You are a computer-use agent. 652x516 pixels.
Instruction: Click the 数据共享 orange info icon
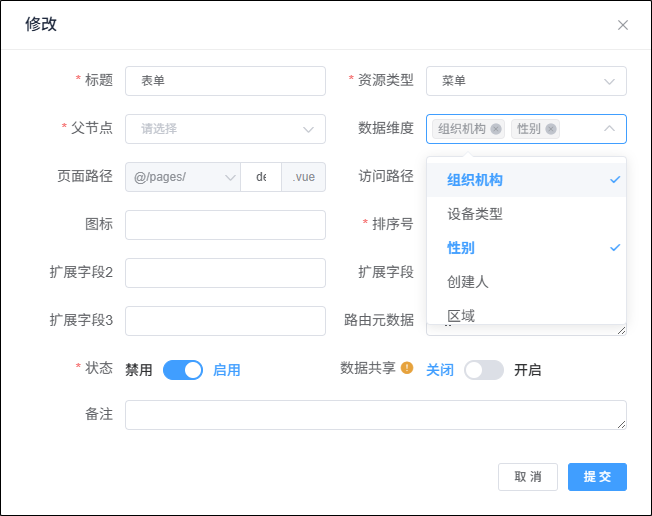[407, 368]
